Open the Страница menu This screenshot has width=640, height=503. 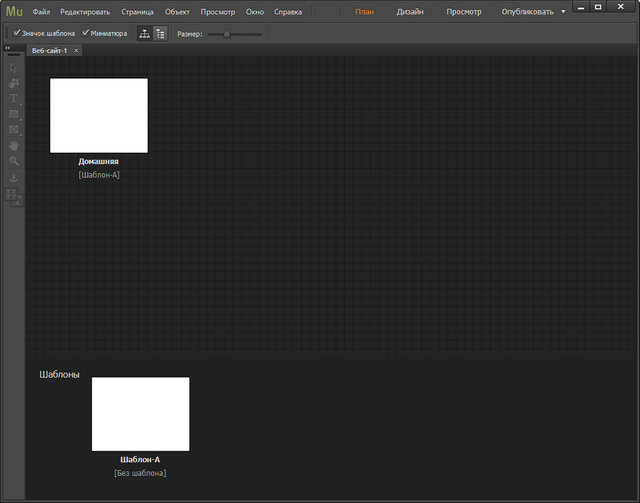[x=138, y=12]
